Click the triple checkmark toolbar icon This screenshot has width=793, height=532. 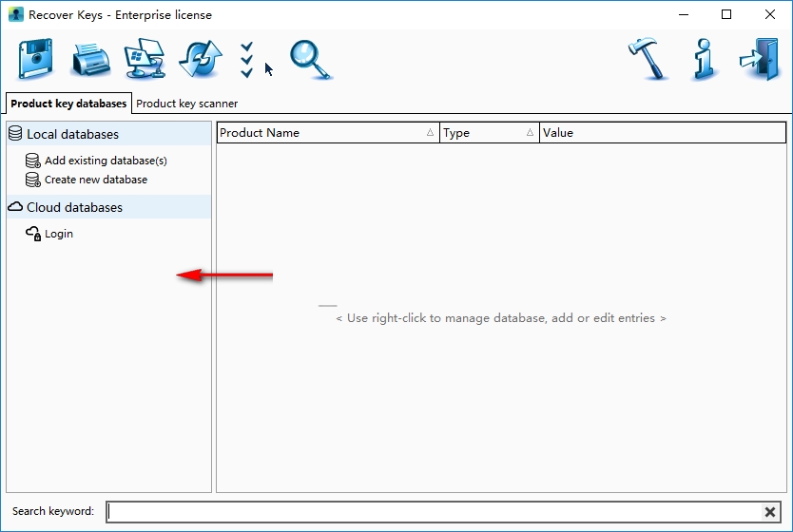pyautogui.click(x=247, y=60)
